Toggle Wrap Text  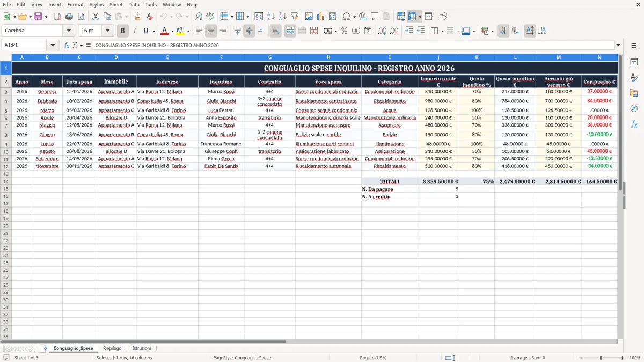click(x=276, y=31)
